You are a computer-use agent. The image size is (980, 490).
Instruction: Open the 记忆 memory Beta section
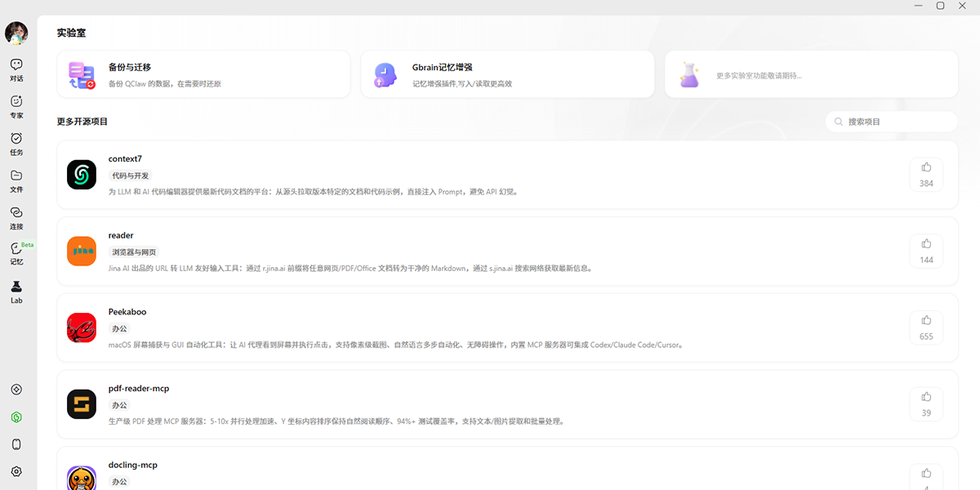click(16, 254)
